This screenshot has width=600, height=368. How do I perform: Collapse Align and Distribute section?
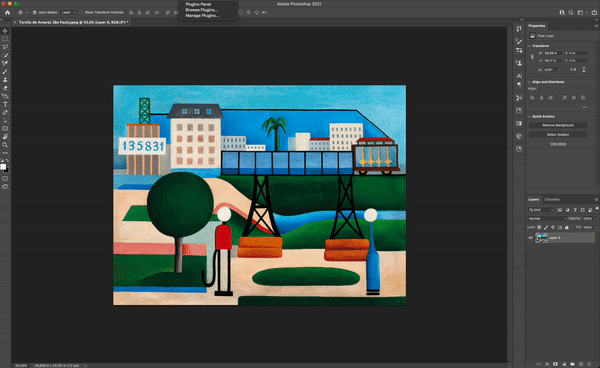(530, 82)
